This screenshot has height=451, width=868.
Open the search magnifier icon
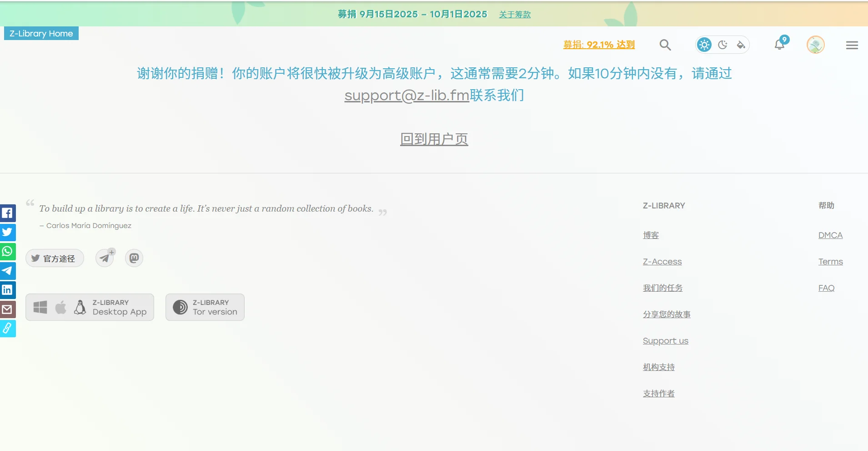click(x=665, y=45)
